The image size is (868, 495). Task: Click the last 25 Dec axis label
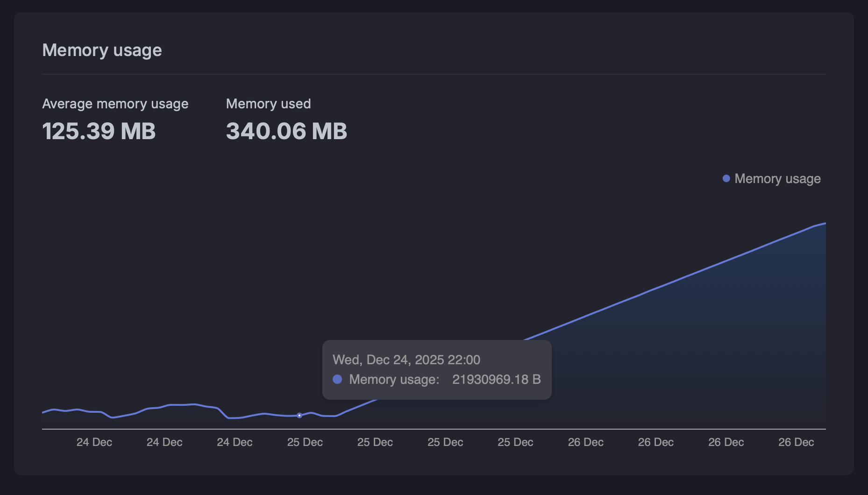point(515,442)
